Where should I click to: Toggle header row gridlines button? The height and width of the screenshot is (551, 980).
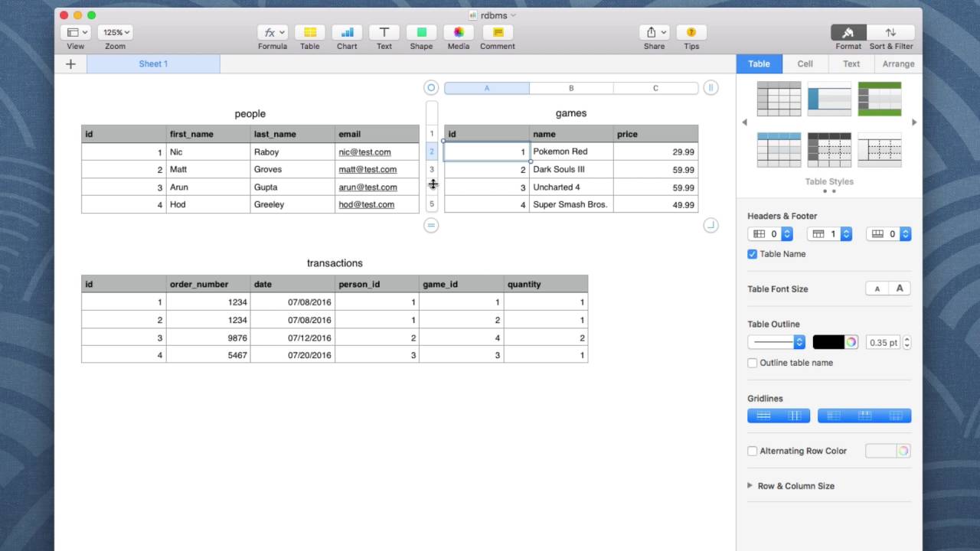pyautogui.click(x=864, y=416)
